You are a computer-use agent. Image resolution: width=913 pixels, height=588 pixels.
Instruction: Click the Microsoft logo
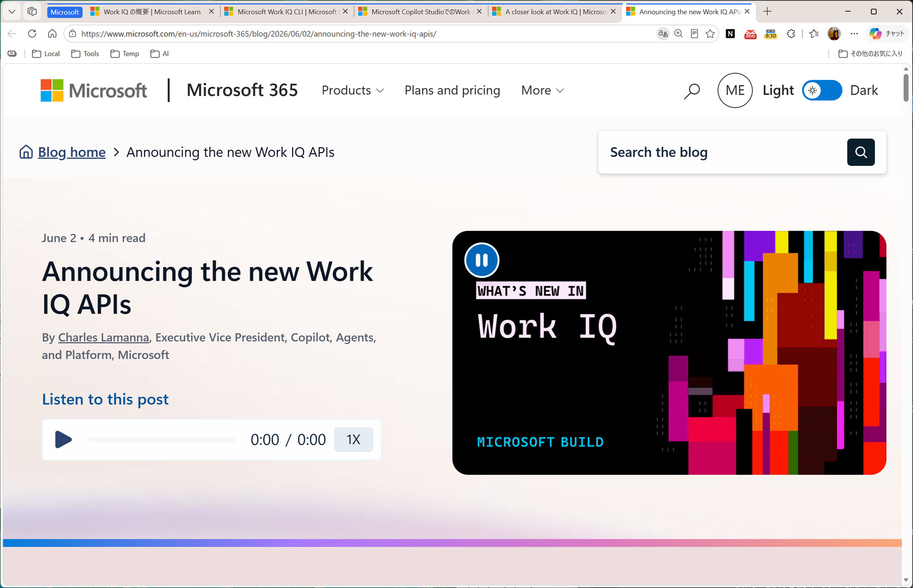(x=94, y=90)
